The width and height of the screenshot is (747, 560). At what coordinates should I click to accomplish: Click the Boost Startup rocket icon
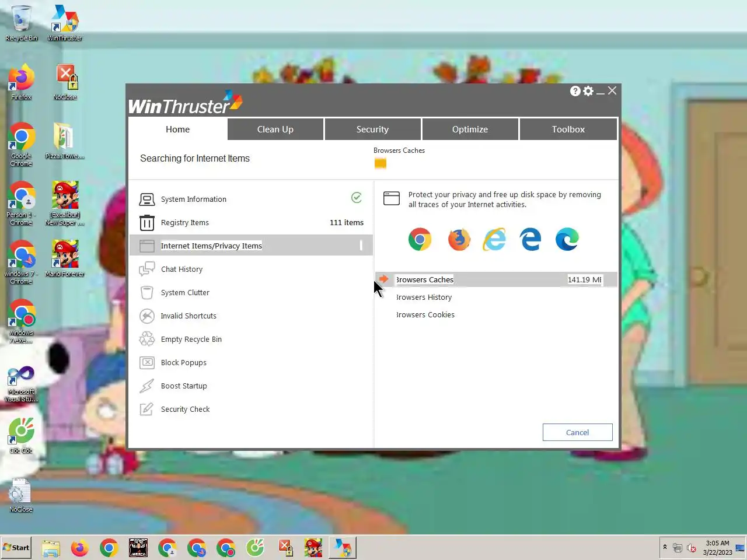coord(147,386)
